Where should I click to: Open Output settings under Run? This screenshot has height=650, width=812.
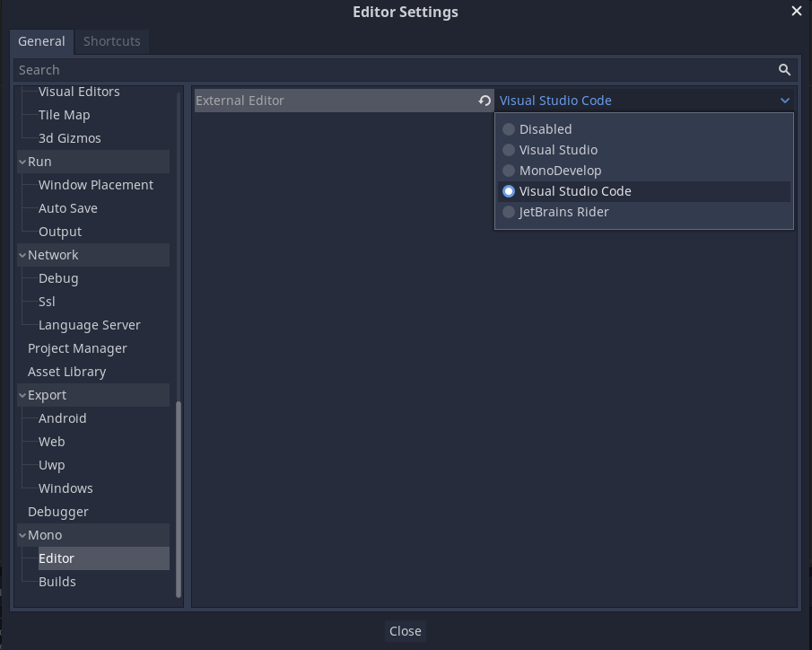pos(60,232)
